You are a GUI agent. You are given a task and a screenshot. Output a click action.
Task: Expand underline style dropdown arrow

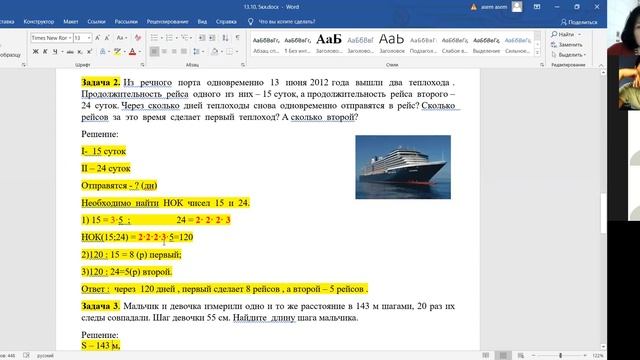pyautogui.click(x=62, y=52)
